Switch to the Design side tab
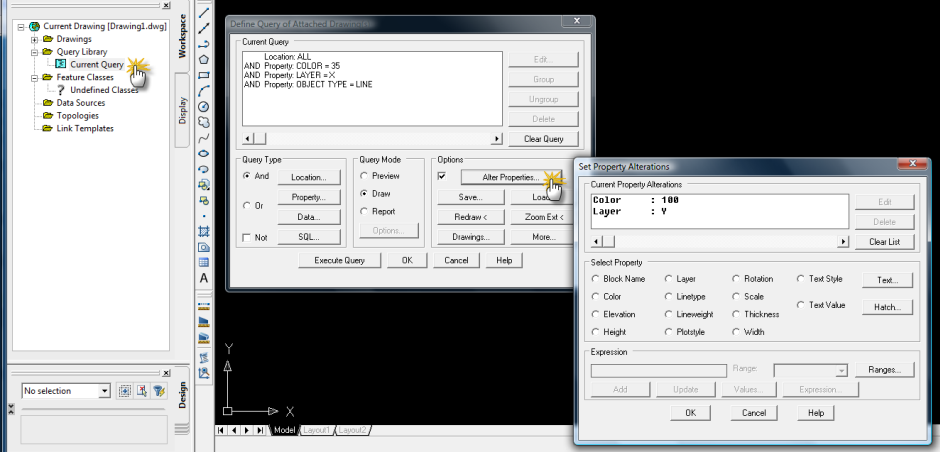 pos(183,394)
